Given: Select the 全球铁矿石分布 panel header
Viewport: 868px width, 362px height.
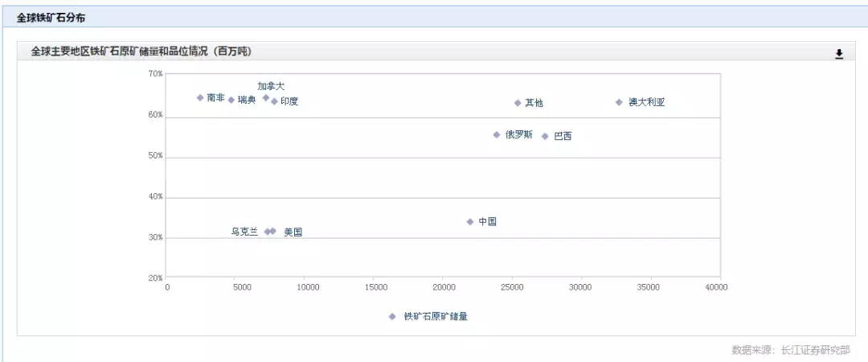Looking at the screenshot, I should pyautogui.click(x=51, y=17).
